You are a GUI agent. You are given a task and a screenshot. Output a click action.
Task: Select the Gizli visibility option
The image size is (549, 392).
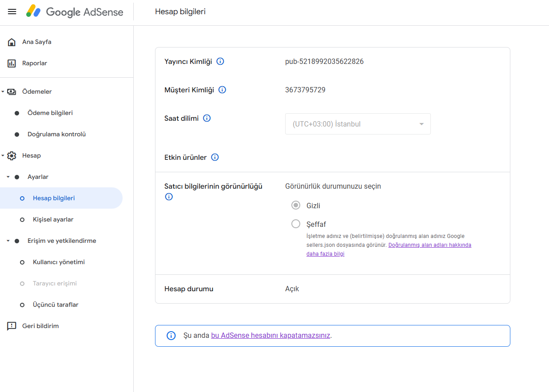296,206
